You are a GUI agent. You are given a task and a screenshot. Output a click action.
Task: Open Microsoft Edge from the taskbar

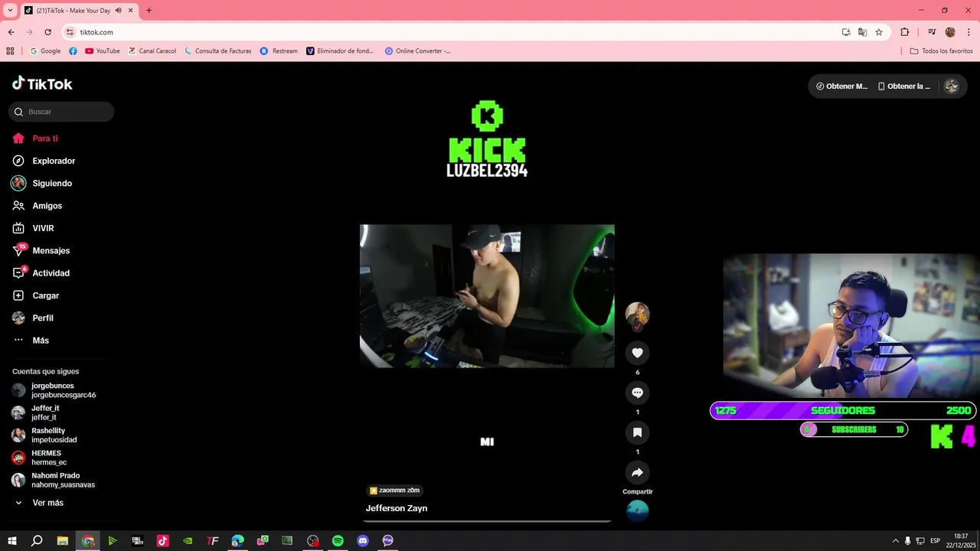tap(237, 540)
